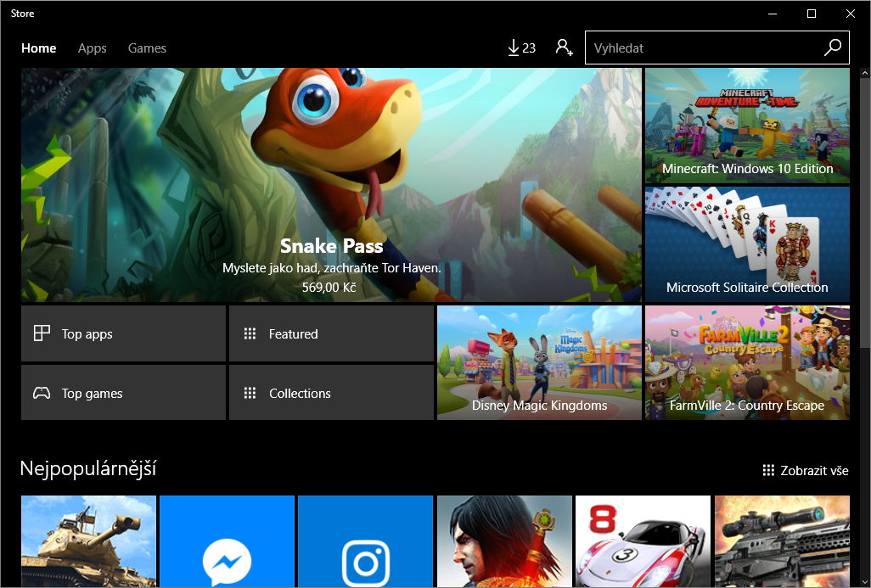The image size is (871, 588).
Task: Open the tank game app tile
Action: tap(88, 541)
